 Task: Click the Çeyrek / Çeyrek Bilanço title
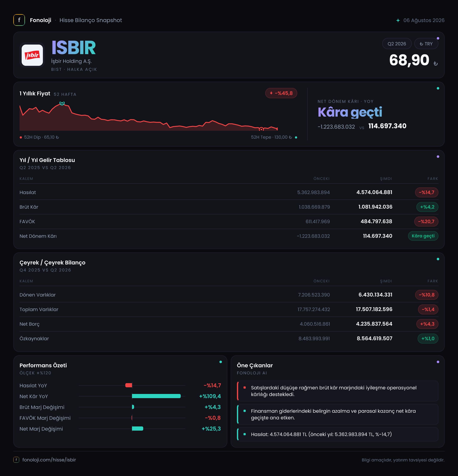(52, 263)
